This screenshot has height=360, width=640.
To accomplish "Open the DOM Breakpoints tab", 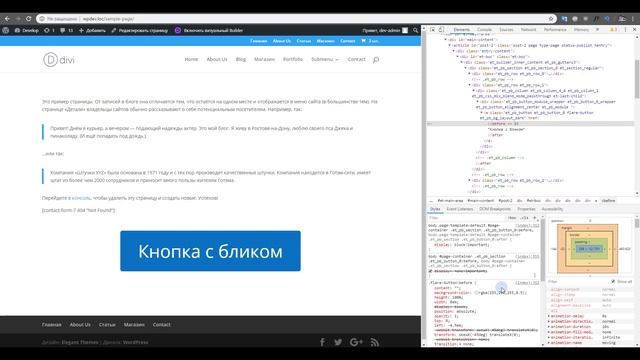I will coord(495,209).
